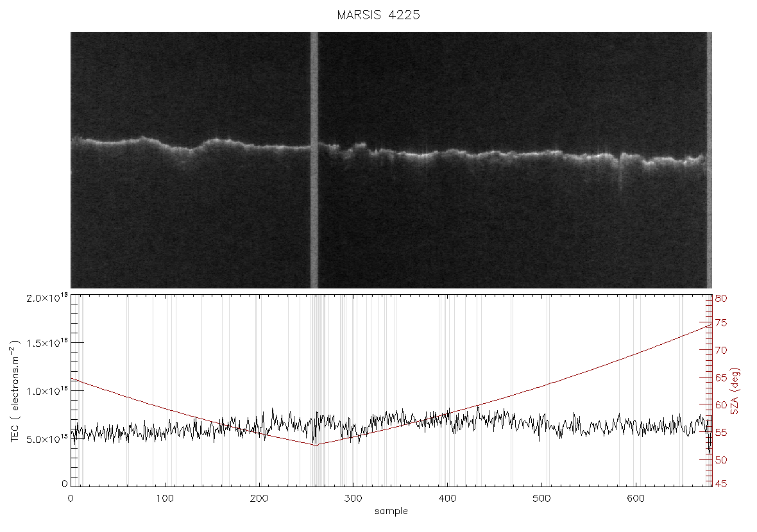
Task: Click the 1.5×10^16 TEC axis label
Action: (47, 343)
